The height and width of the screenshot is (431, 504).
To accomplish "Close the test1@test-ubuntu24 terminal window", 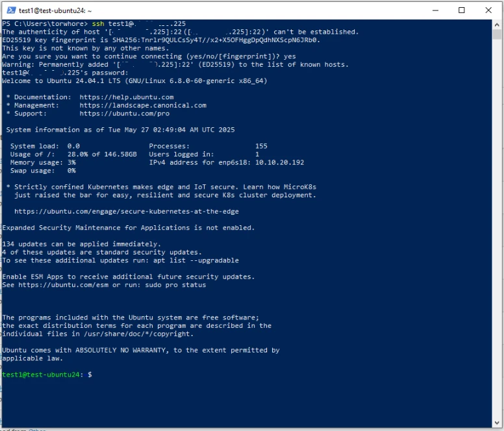I will pos(490,10).
